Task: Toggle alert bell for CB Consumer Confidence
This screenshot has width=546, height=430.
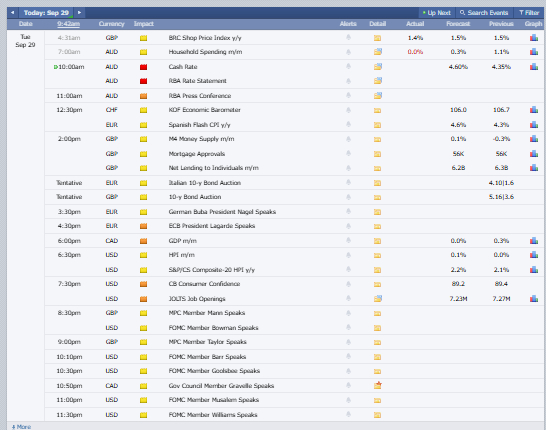Action: 348,284
